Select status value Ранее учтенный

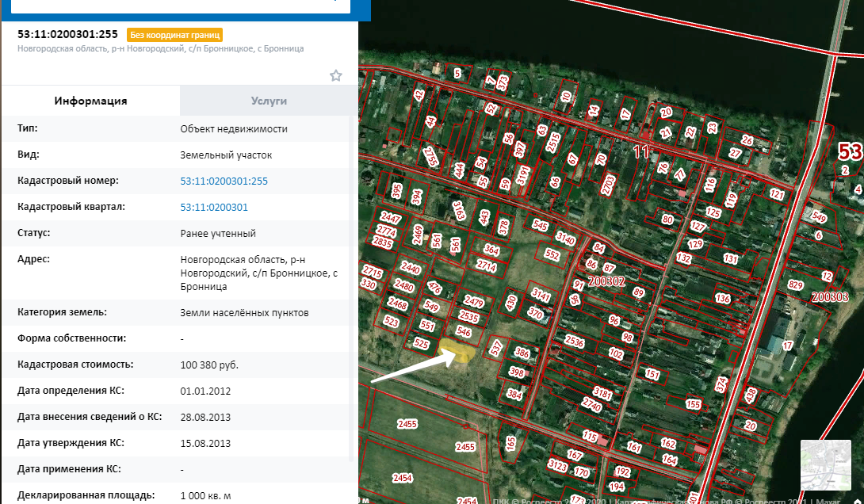click(x=218, y=234)
